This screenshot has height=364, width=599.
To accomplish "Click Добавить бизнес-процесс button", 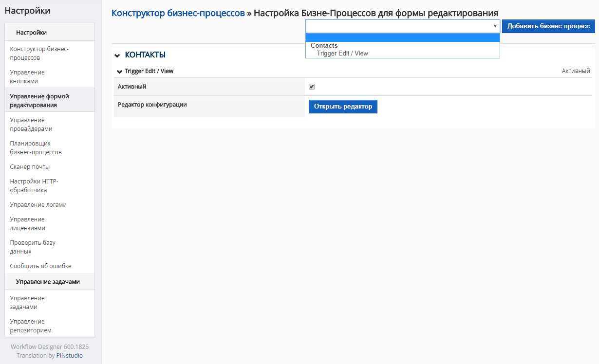I will pyautogui.click(x=548, y=26).
